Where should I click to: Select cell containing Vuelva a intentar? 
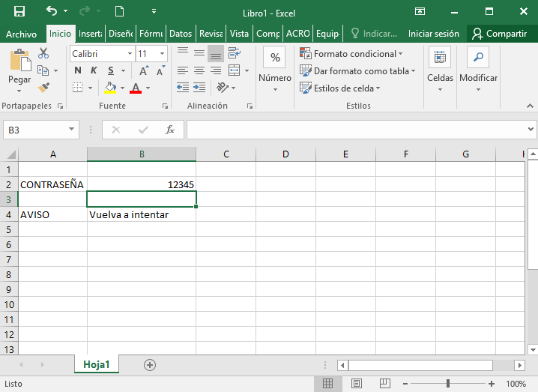coord(142,214)
